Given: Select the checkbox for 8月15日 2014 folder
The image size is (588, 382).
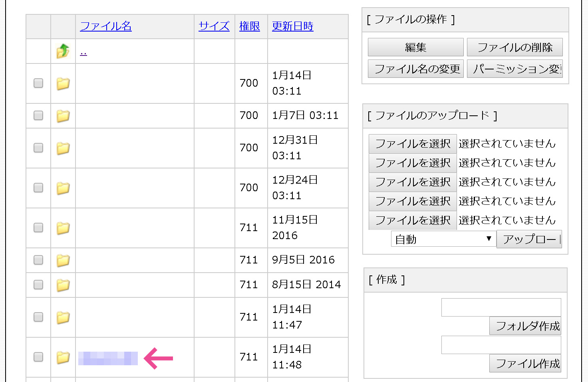Looking at the screenshot, I should 38,285.
